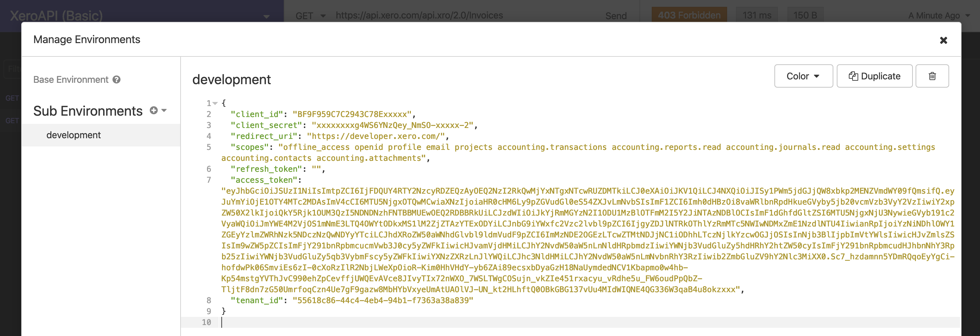Select the development sub environment
Screen dimensions: 980x336
[101, 135]
